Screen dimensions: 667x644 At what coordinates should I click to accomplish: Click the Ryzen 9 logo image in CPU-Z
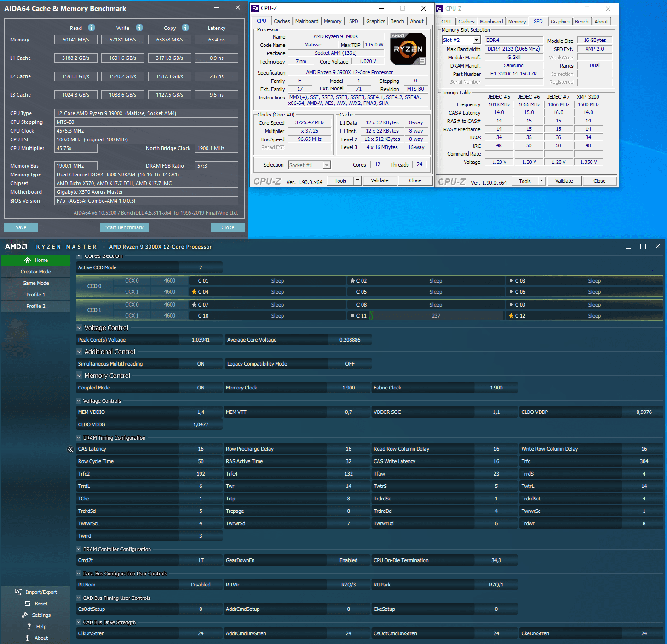point(408,48)
